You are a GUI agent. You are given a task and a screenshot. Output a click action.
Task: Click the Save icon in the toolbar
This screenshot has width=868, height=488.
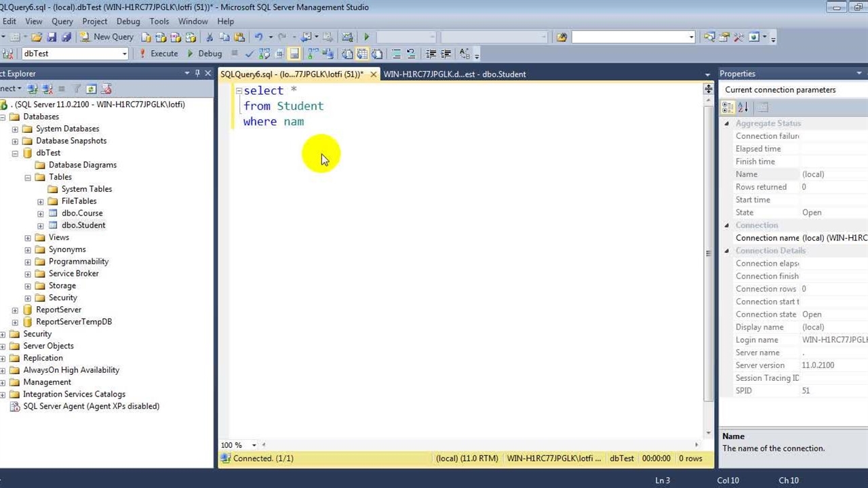pyautogui.click(x=52, y=37)
